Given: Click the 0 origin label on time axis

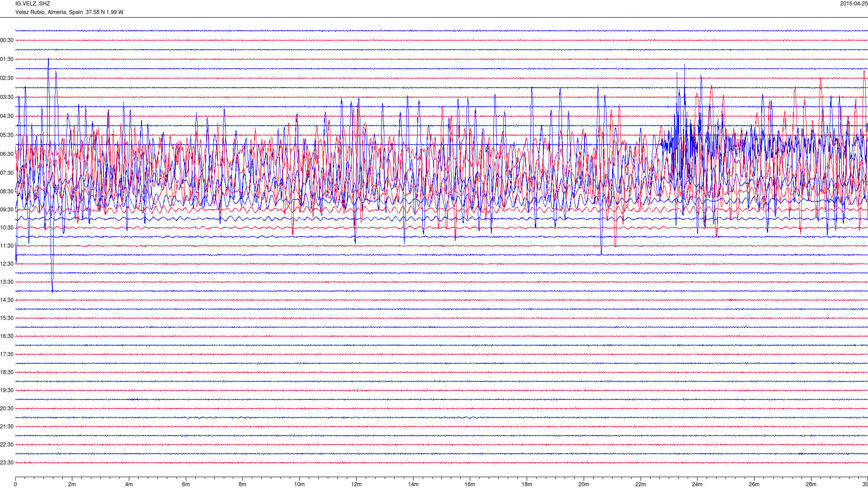Looking at the screenshot, I should click(15, 484).
